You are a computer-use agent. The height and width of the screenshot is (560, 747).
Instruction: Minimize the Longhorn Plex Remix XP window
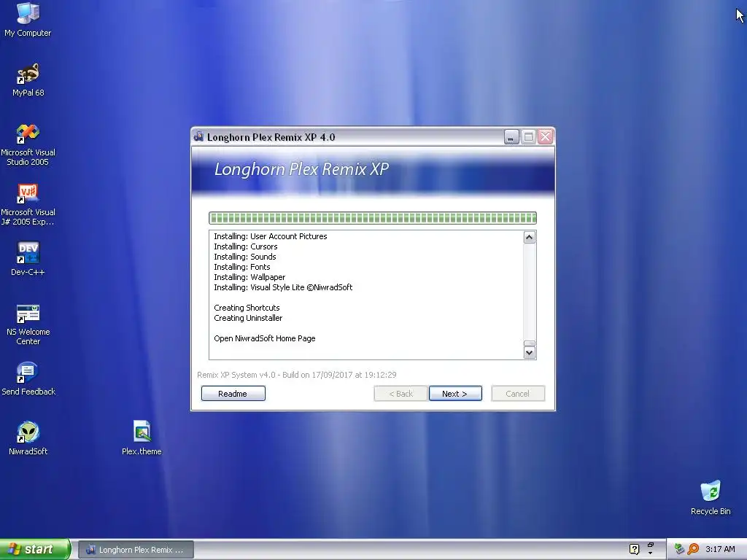[x=511, y=137]
